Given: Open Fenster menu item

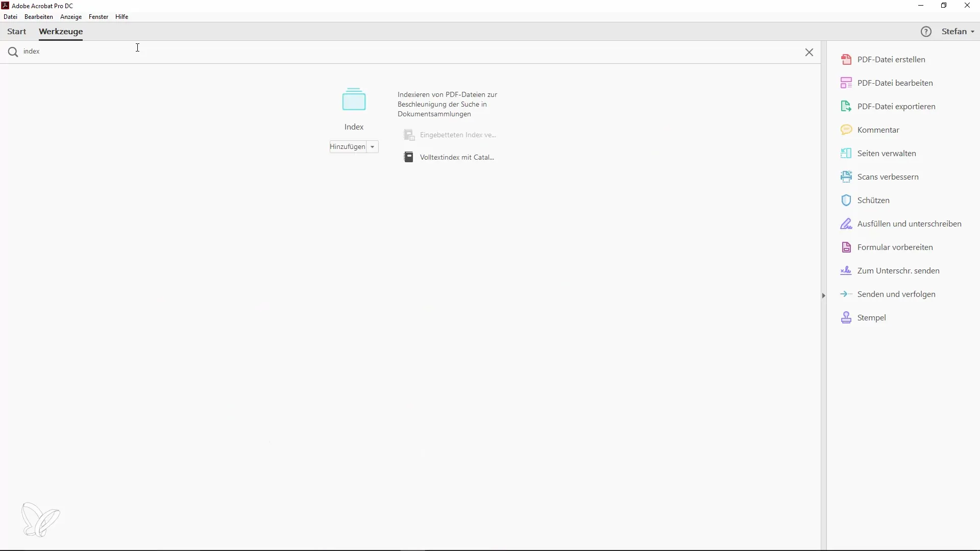Looking at the screenshot, I should click(x=99, y=17).
